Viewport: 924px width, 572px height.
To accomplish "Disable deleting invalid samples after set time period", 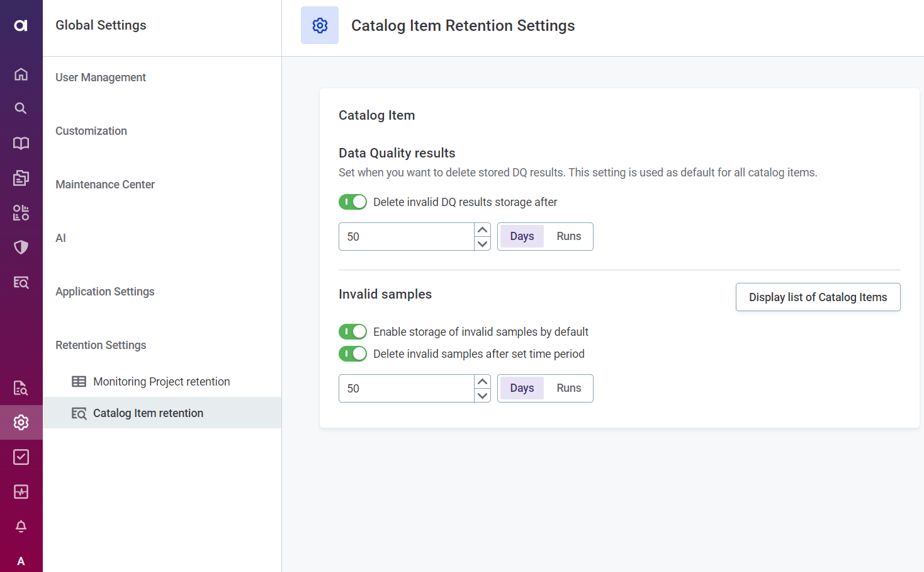I will 352,353.
